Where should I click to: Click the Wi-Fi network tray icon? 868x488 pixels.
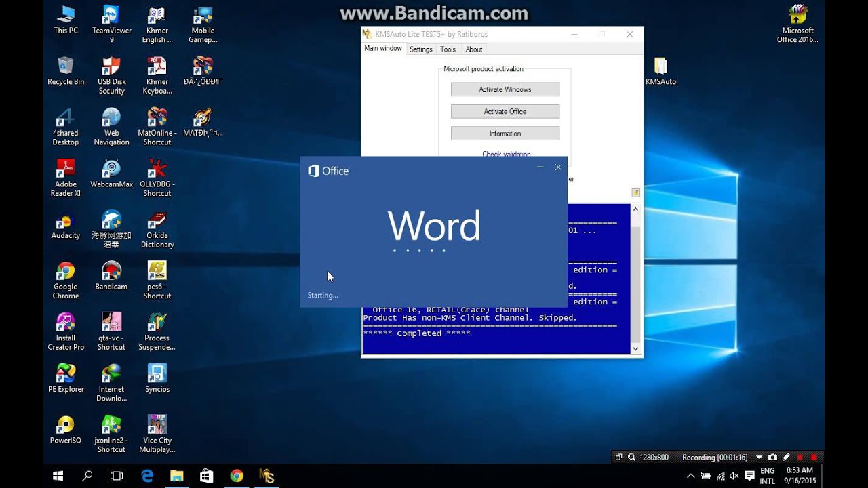point(720,476)
